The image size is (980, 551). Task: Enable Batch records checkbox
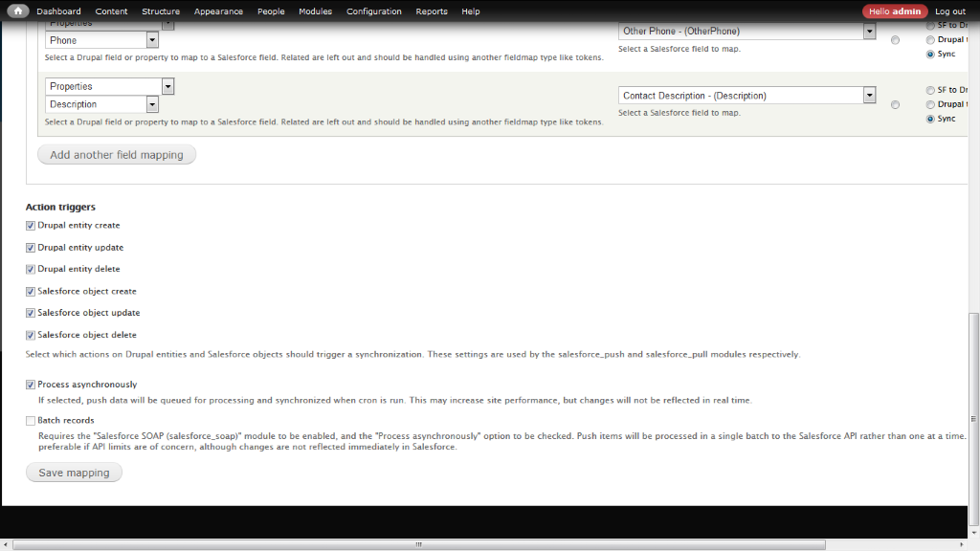tap(30, 421)
